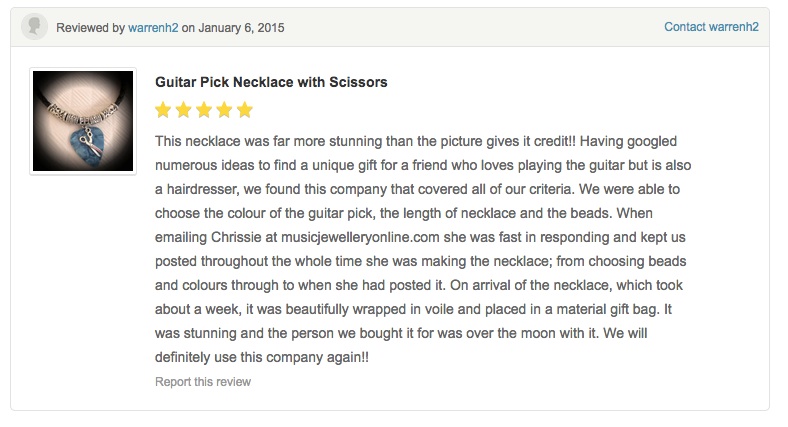
Task: Open the guitar pick necklace thumbnail
Action: (x=83, y=121)
